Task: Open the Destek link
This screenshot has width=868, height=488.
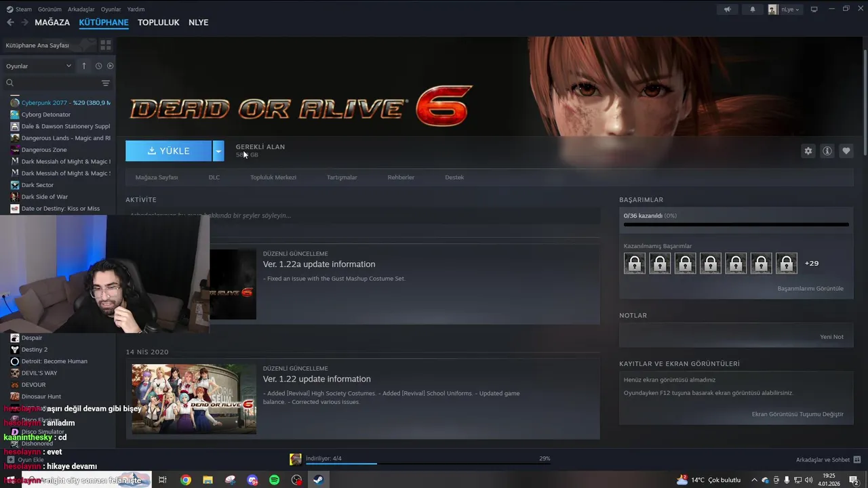Action: 454,178
